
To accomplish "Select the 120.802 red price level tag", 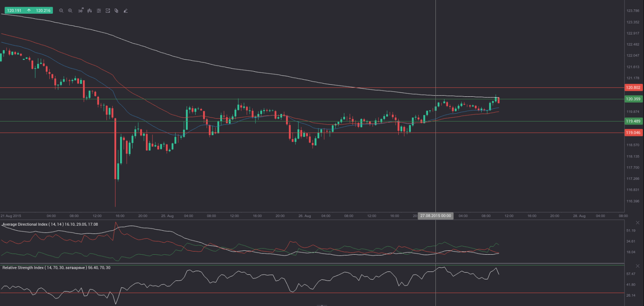I will tap(633, 88).
